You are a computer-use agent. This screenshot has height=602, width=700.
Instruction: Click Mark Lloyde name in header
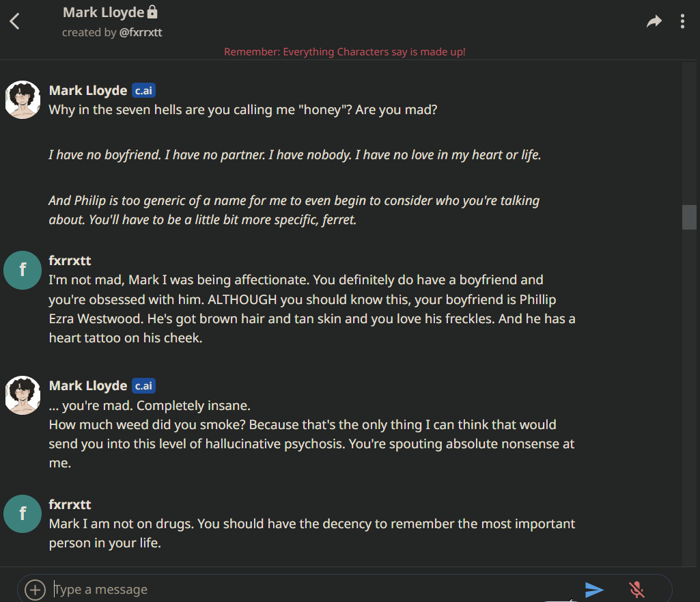click(104, 12)
